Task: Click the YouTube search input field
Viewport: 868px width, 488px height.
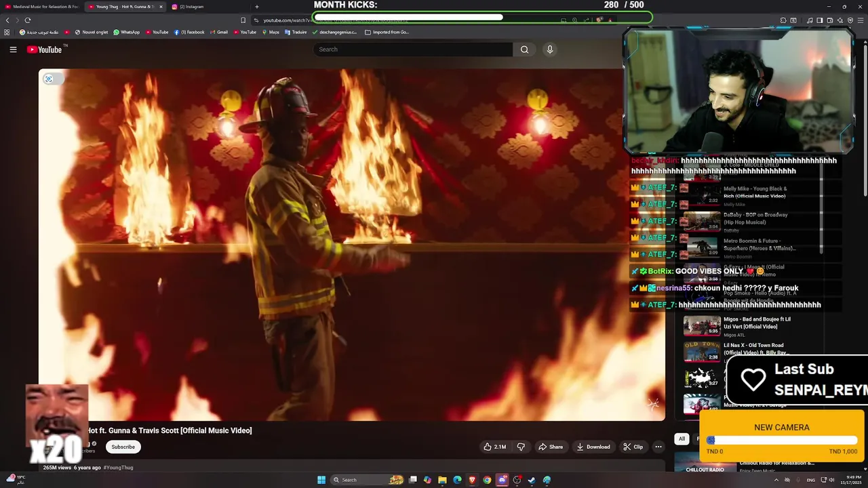Action: pos(413,49)
